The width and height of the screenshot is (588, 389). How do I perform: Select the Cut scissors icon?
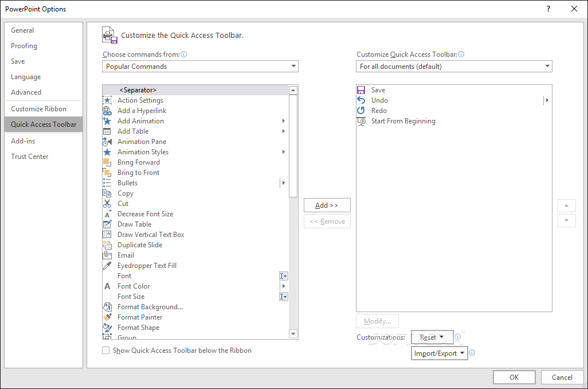point(107,204)
